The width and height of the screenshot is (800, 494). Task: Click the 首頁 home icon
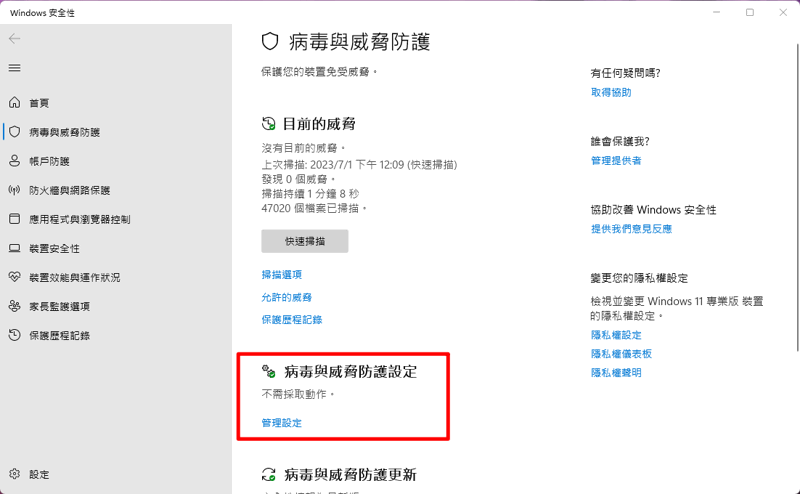coord(14,103)
